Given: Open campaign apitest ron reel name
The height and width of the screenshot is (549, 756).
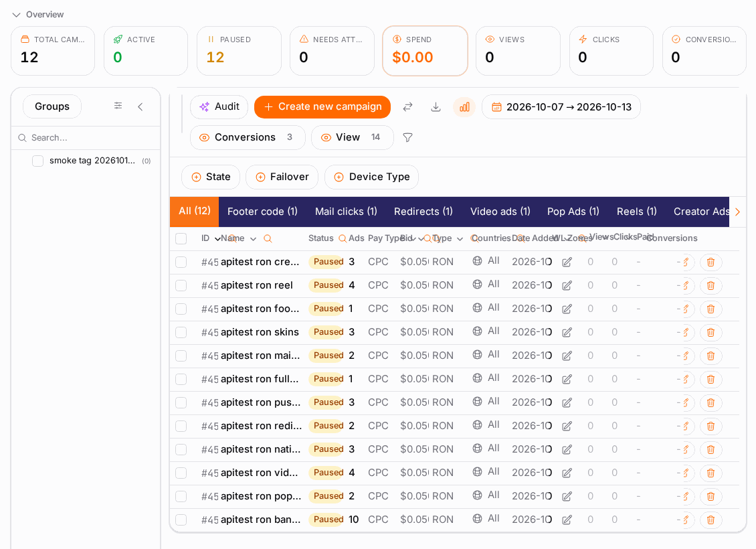Looking at the screenshot, I should click(256, 286).
